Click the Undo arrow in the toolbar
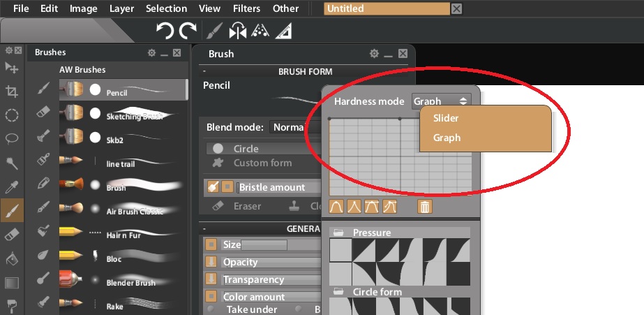 165,31
